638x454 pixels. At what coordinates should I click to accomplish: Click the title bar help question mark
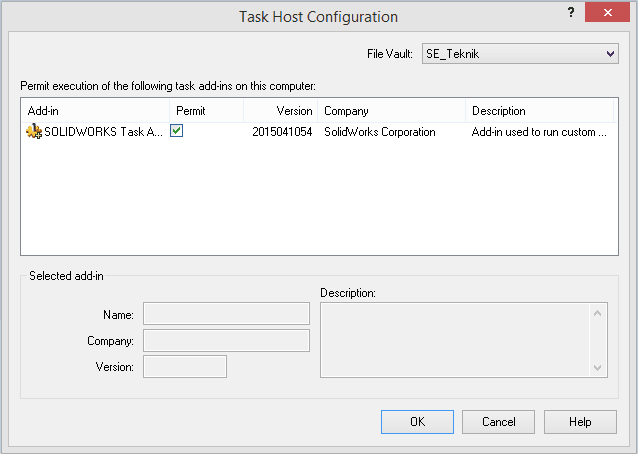(569, 12)
